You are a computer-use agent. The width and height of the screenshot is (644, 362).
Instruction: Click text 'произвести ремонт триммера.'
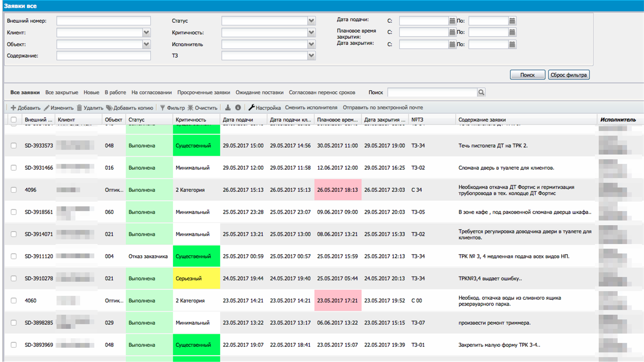point(495,323)
